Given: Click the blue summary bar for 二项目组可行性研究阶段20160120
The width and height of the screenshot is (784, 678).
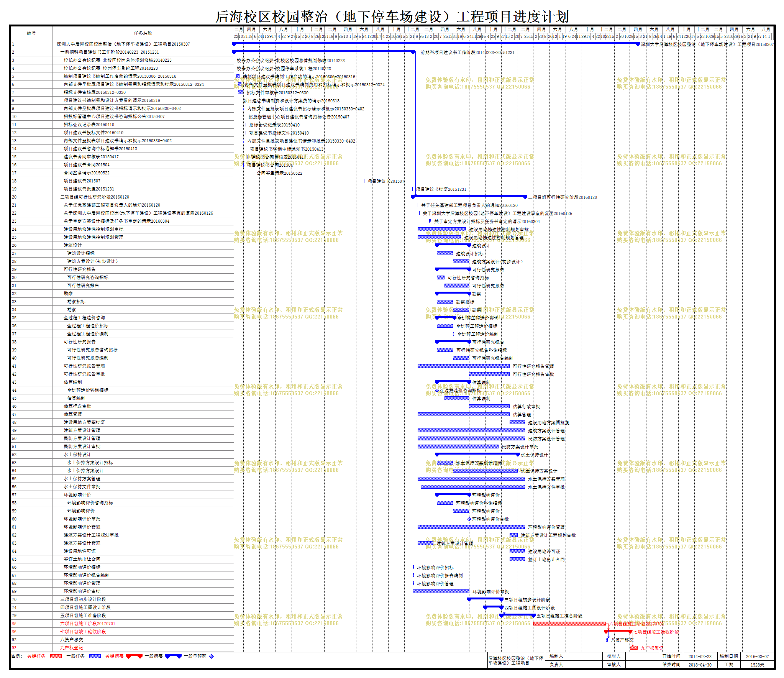Looking at the screenshot, I should pyautogui.click(x=469, y=197).
